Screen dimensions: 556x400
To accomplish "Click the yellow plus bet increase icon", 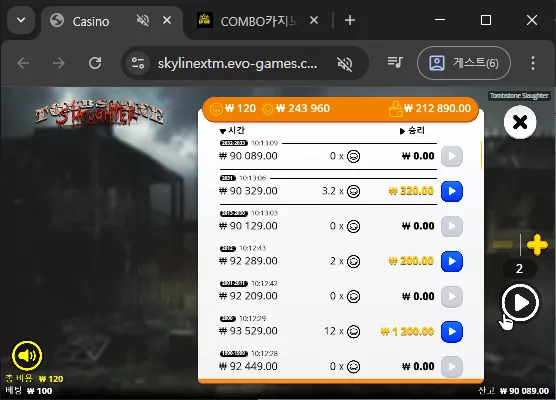I will (537, 245).
